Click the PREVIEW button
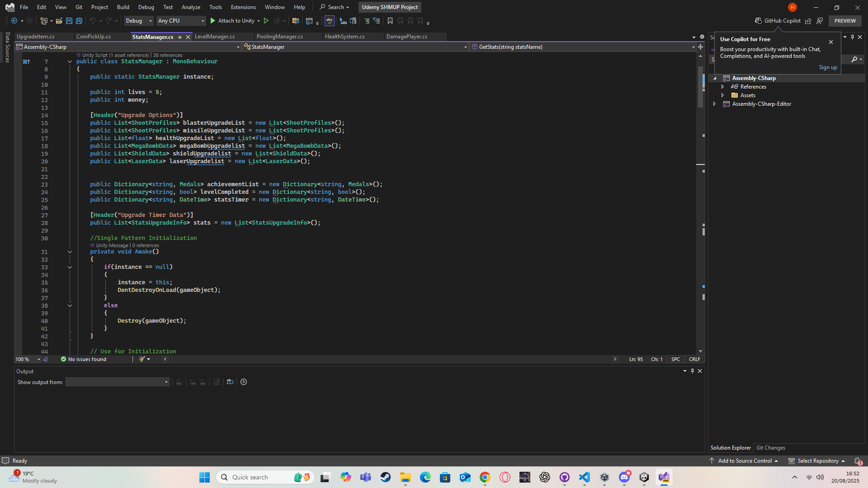This screenshot has width=868, height=488. [845, 21]
